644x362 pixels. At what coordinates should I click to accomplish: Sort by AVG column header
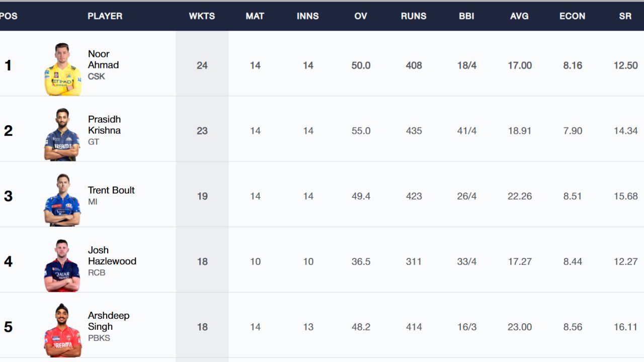click(x=519, y=16)
